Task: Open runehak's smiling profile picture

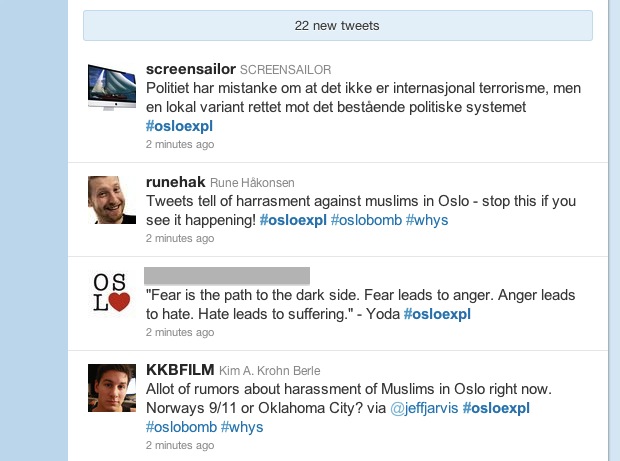Action: 112,200
